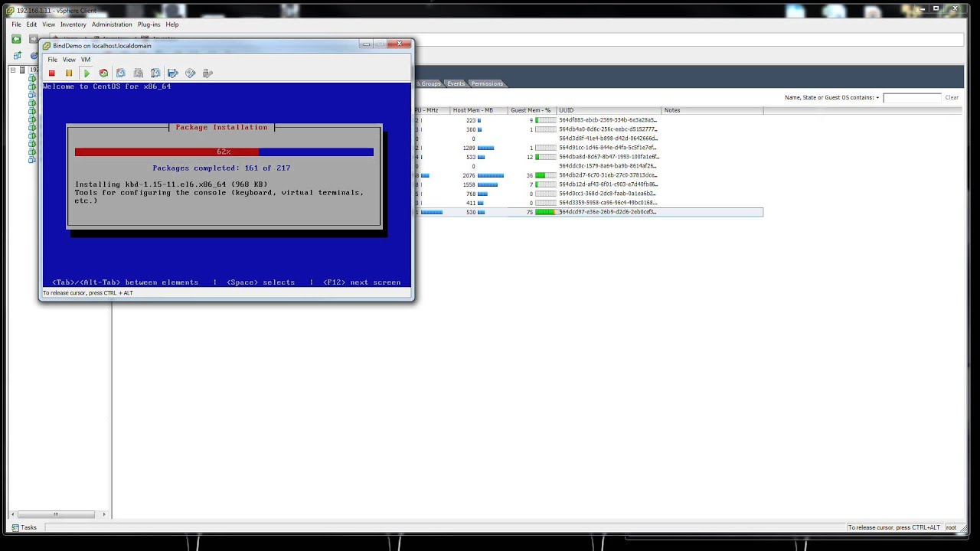Click the Tasks label in status bar

[29, 527]
